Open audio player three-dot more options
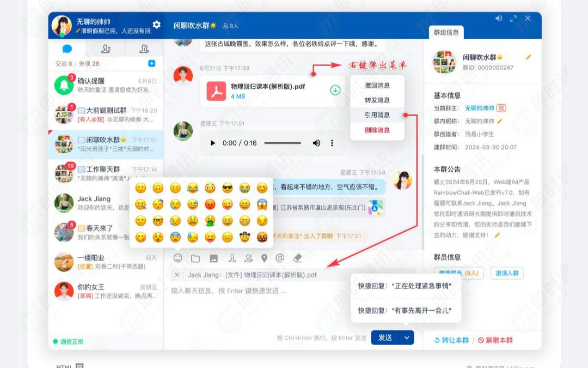588x368 pixels. point(332,143)
